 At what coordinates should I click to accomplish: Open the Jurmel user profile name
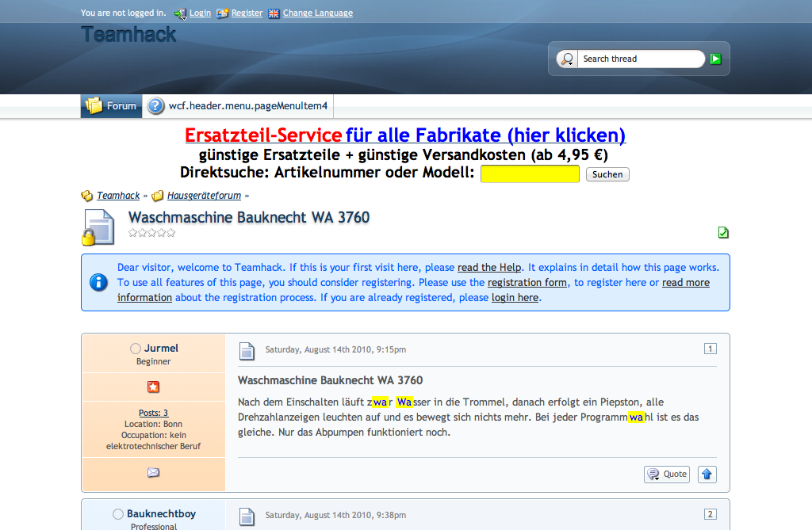161,349
